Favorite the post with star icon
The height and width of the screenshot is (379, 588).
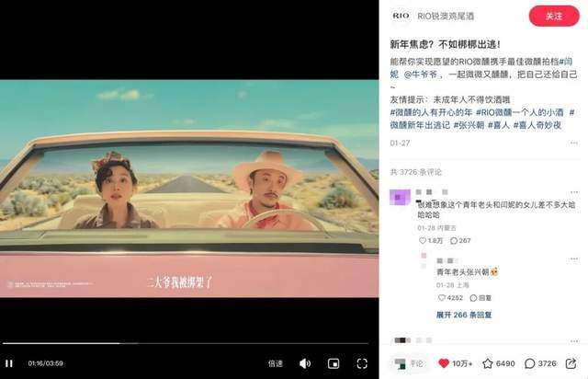tap(488, 363)
